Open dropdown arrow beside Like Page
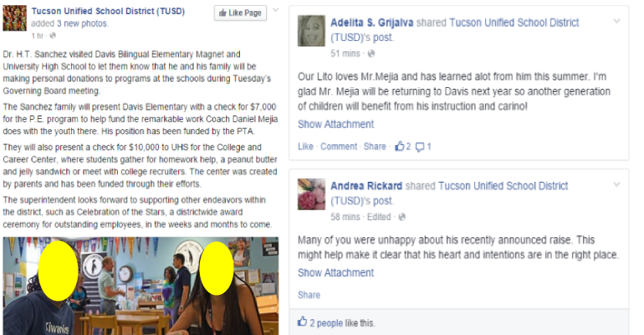The width and height of the screenshot is (644, 335). tap(276, 10)
